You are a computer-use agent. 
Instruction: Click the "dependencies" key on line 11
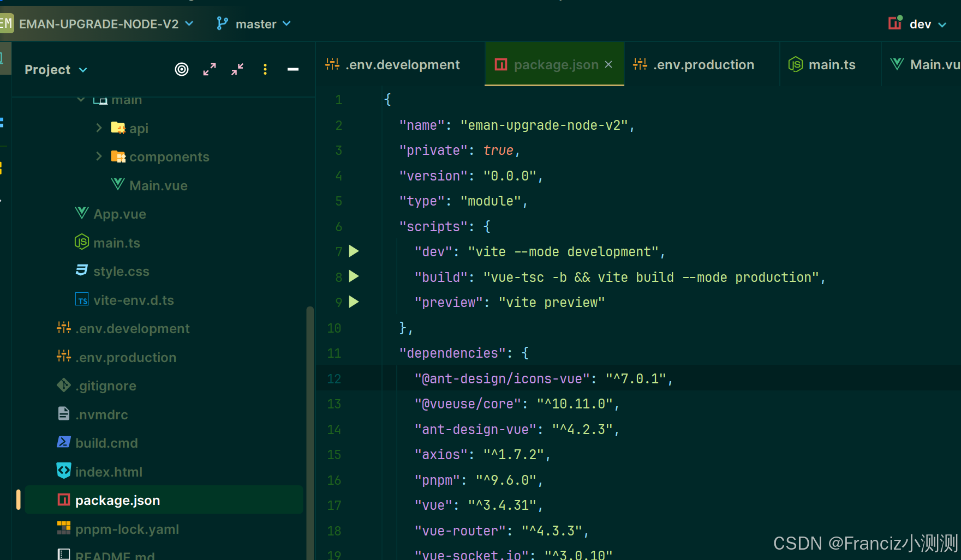(x=453, y=353)
